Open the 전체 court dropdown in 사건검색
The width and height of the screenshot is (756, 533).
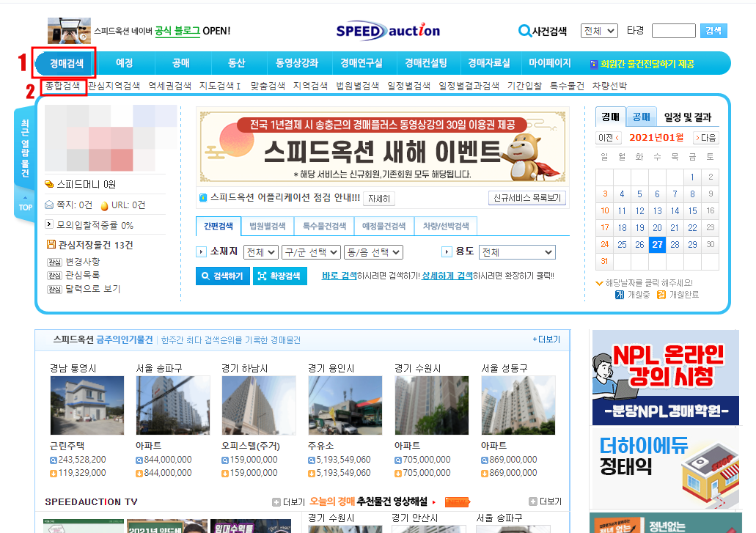coord(599,31)
